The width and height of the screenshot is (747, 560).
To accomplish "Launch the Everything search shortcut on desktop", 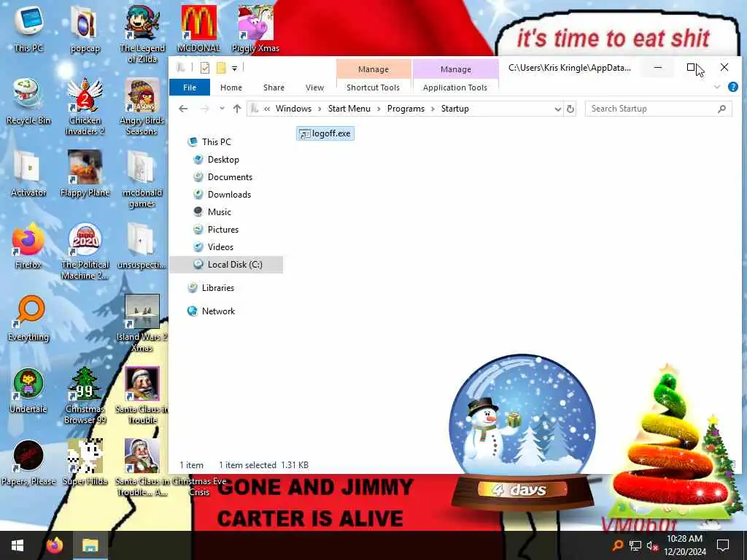I will click(28, 318).
